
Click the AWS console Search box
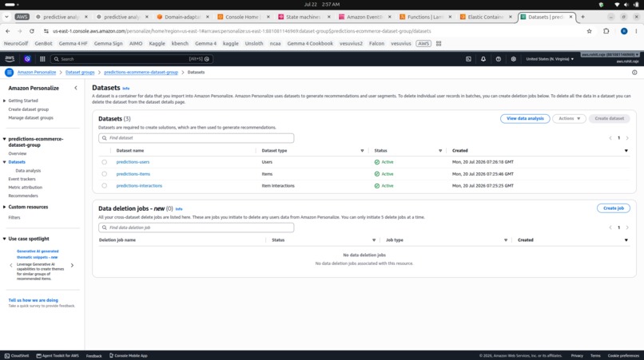coord(131,59)
